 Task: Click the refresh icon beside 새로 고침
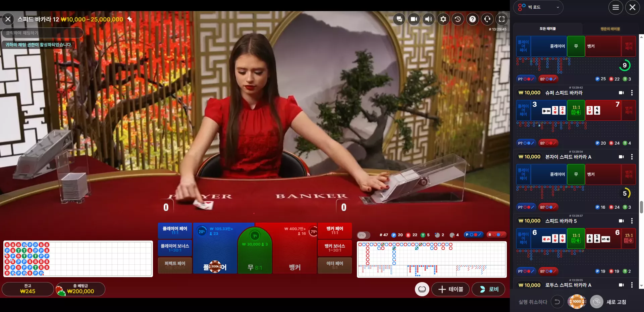tap(597, 302)
